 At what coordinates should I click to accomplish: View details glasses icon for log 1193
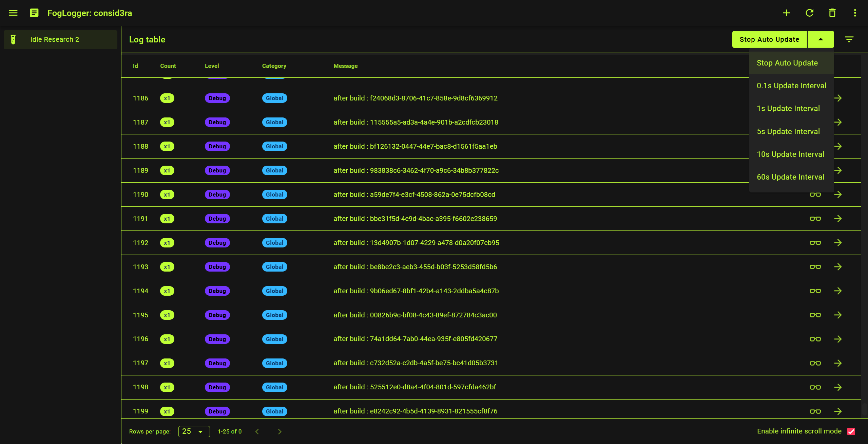[x=815, y=267]
